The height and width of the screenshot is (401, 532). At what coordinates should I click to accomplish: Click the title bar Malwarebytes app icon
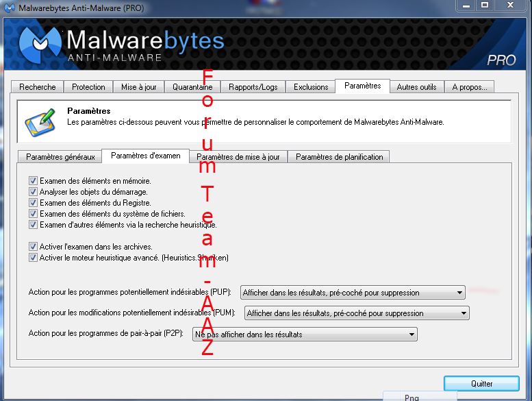click(x=10, y=8)
